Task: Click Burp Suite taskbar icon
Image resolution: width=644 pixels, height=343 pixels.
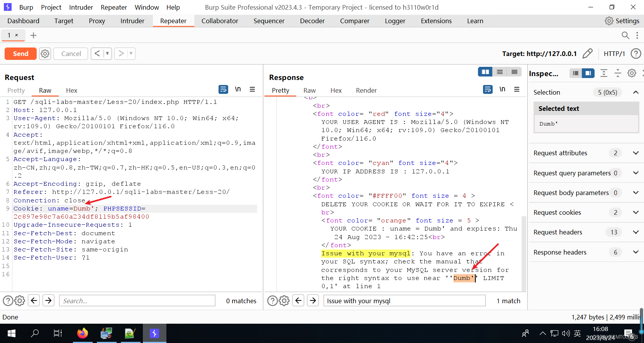Action: pyautogui.click(x=154, y=333)
